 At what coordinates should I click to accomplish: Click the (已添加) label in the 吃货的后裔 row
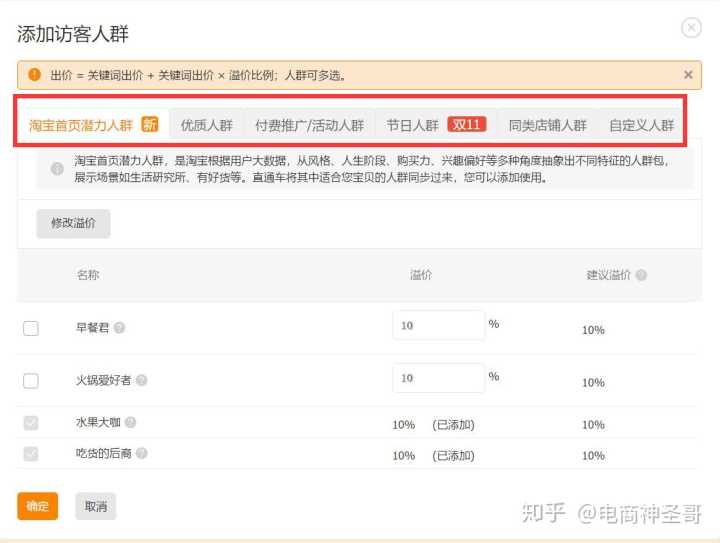click(x=453, y=456)
